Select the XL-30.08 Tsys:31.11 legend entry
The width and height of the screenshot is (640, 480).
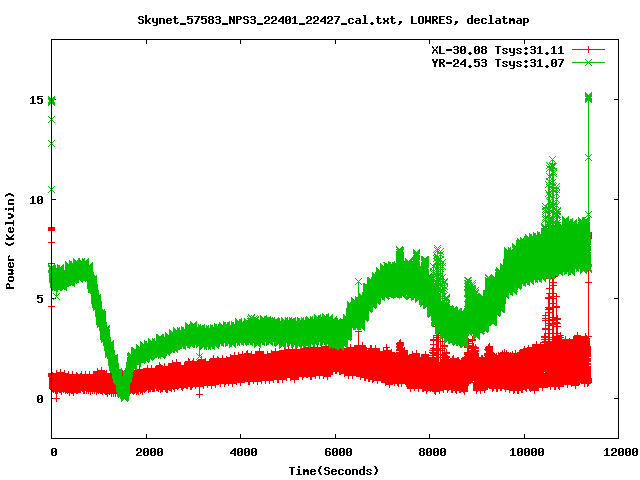pyautogui.click(x=498, y=50)
